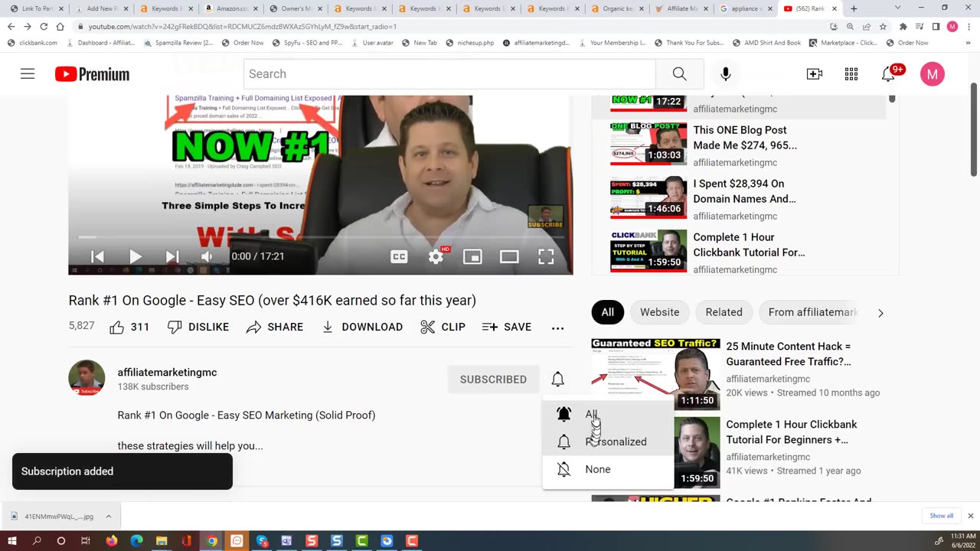The width and height of the screenshot is (980, 551).
Task: Download the video
Action: pos(361,327)
